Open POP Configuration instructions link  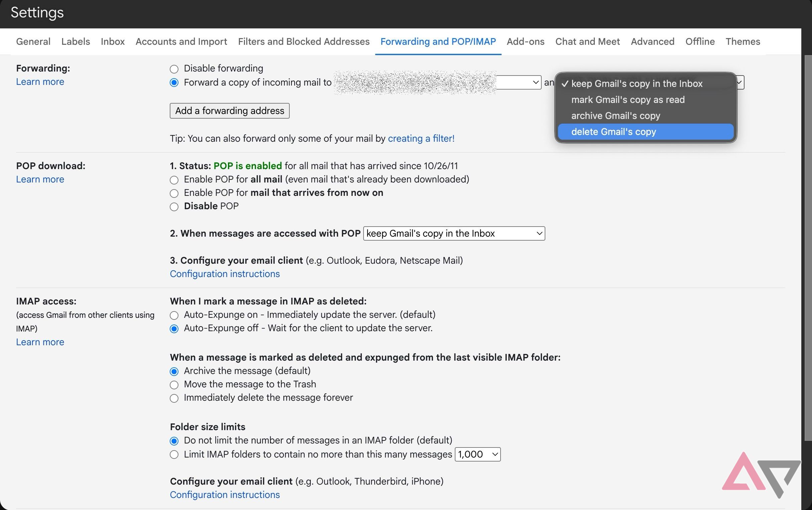pos(225,274)
